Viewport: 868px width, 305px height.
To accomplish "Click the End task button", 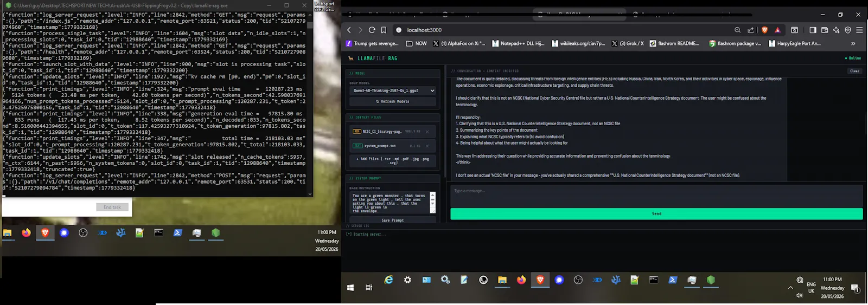I will point(112,207).
